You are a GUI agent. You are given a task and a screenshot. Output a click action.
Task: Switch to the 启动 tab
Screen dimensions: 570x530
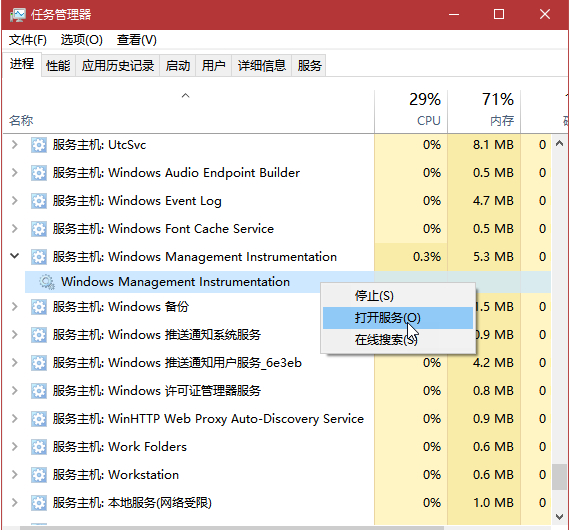click(x=177, y=66)
